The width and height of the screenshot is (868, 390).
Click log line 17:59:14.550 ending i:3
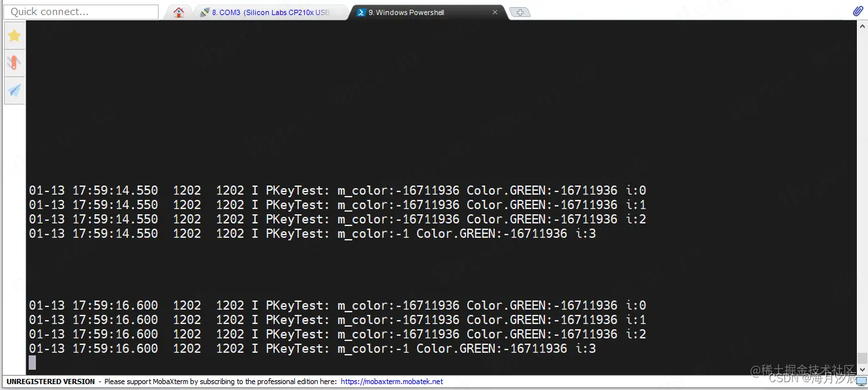313,234
